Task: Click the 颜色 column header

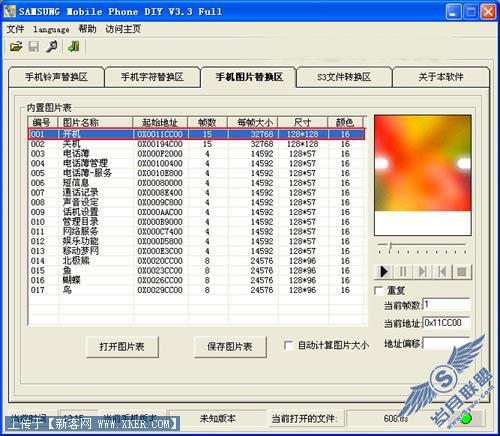Action: [345, 122]
